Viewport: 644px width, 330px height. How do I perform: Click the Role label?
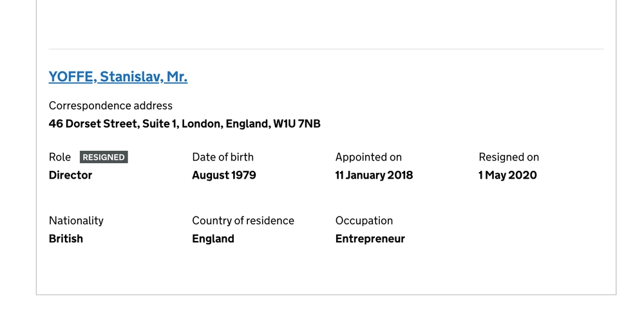point(60,157)
